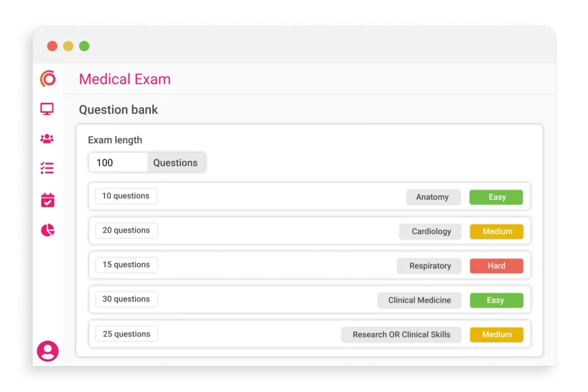The width and height of the screenshot is (588, 392).
Task: Select the Research OR Clinical Skills tag
Action: [x=401, y=335]
